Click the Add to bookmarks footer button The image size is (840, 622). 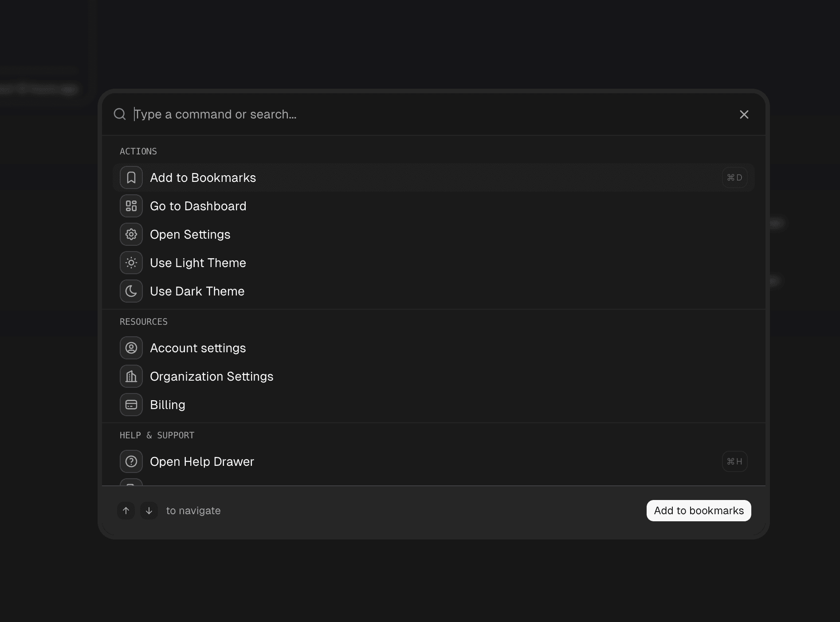coord(699,511)
